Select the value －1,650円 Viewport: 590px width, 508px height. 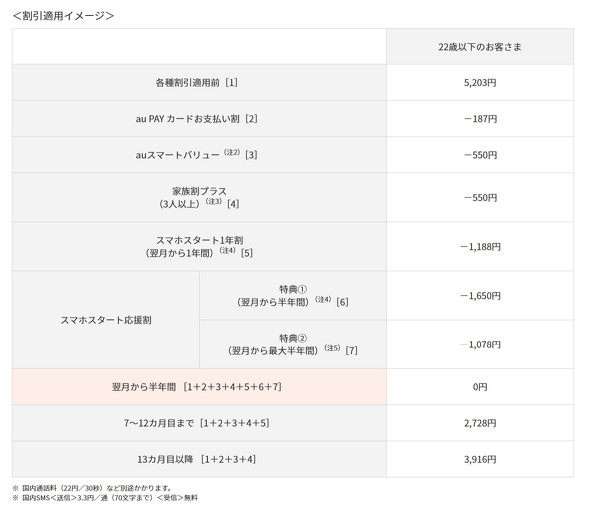[480, 296]
